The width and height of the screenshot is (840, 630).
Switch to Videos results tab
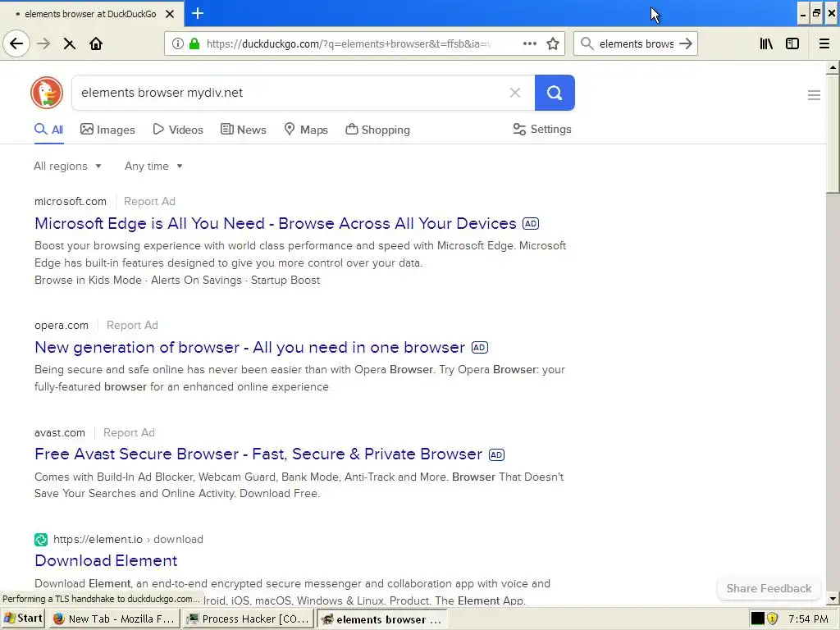click(x=178, y=130)
